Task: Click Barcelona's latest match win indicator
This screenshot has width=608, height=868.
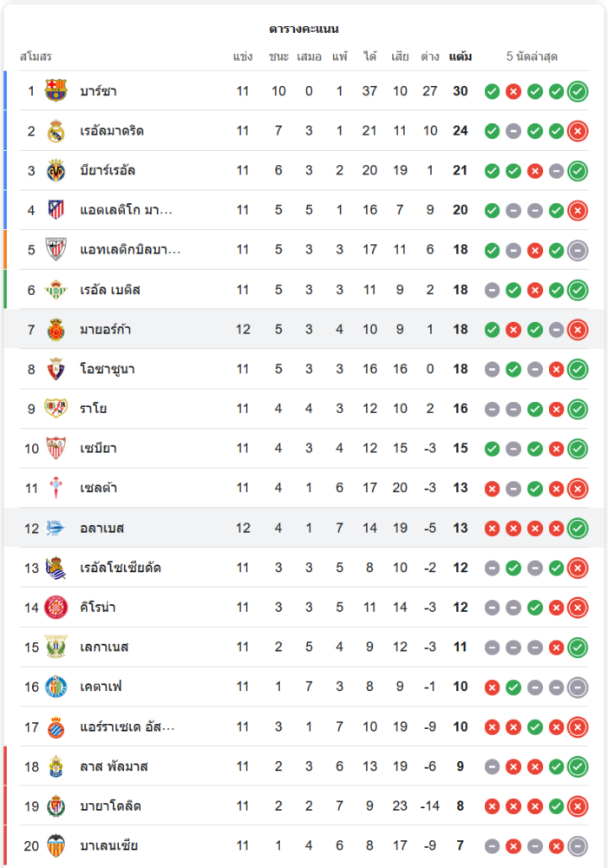Action: tap(578, 91)
